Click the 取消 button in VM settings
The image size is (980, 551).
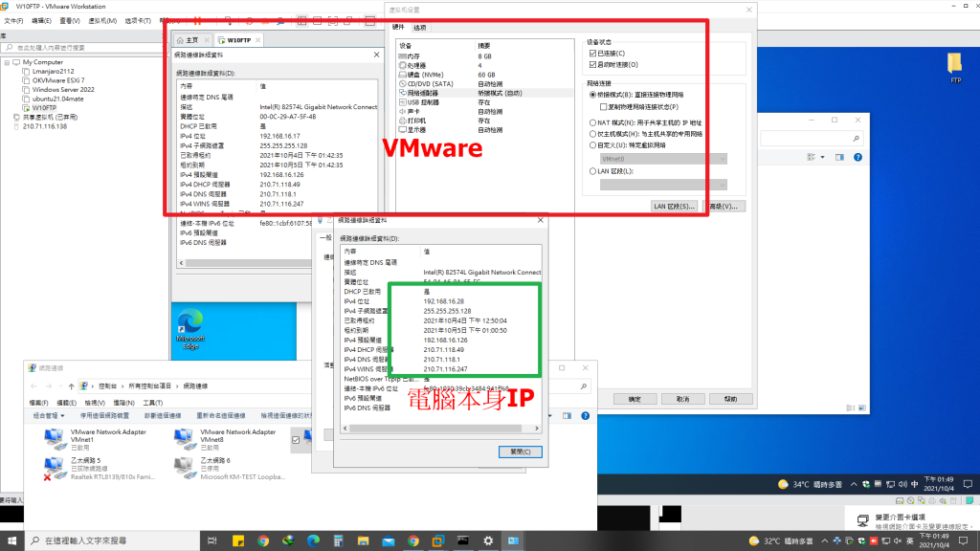pyautogui.click(x=682, y=399)
